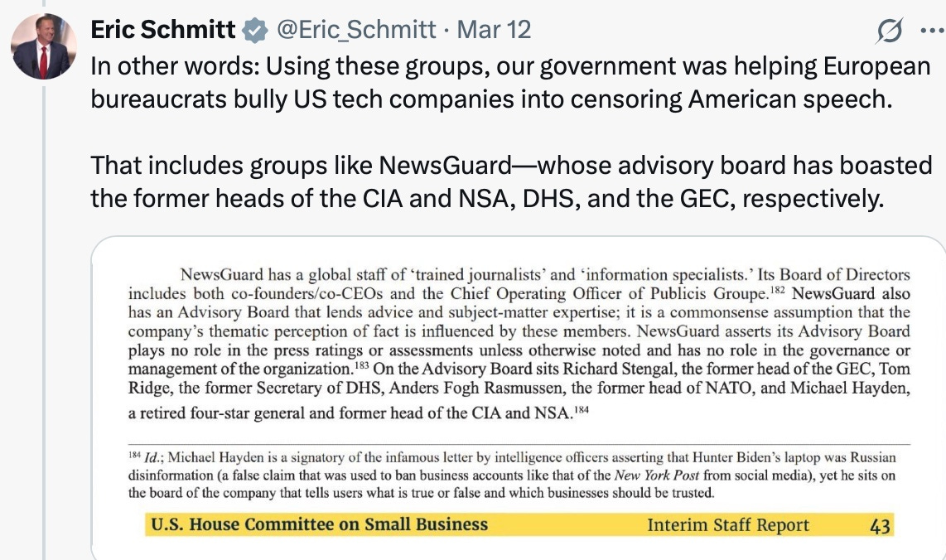
Task: Click the tweet sentence about European bureaucrats
Action: (x=510, y=83)
